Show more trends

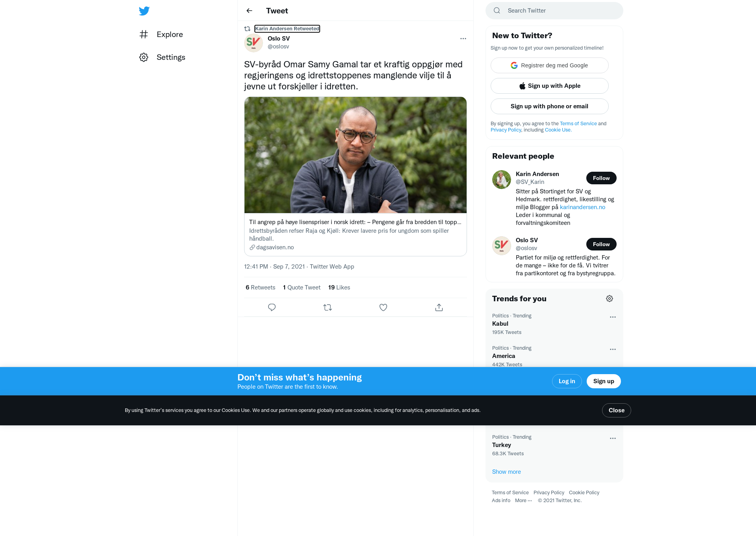point(506,472)
